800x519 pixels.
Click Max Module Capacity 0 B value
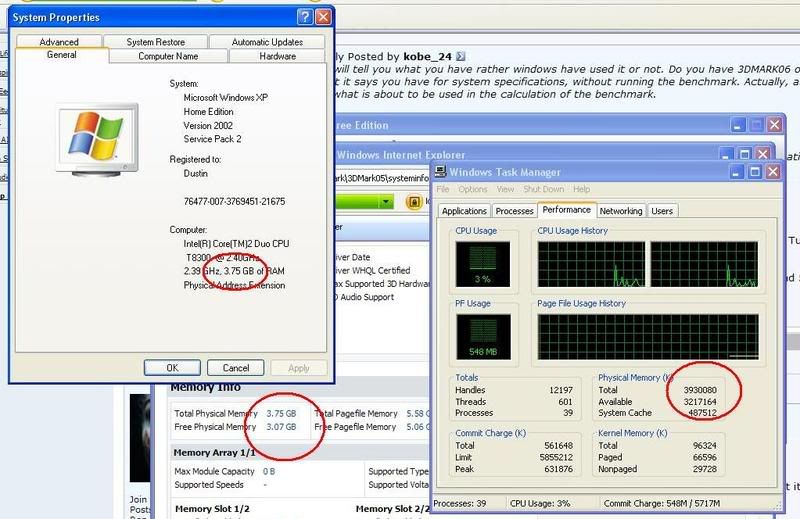tap(269, 472)
